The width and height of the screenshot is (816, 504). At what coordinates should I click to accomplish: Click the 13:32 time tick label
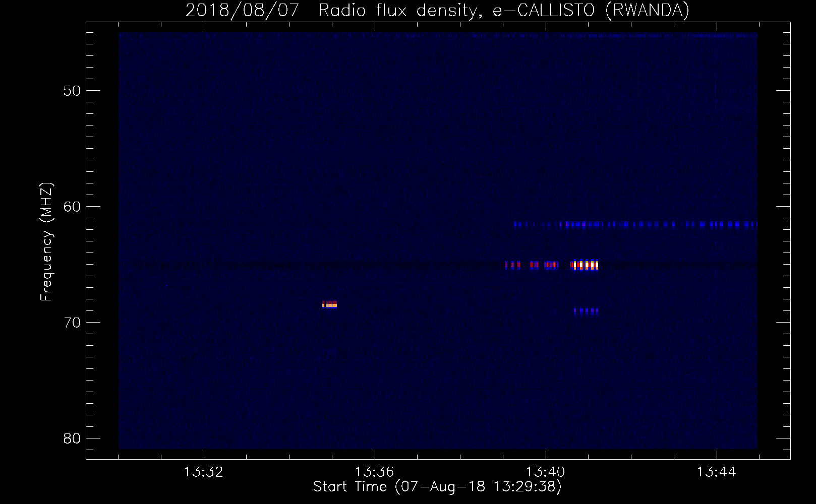coord(203,472)
